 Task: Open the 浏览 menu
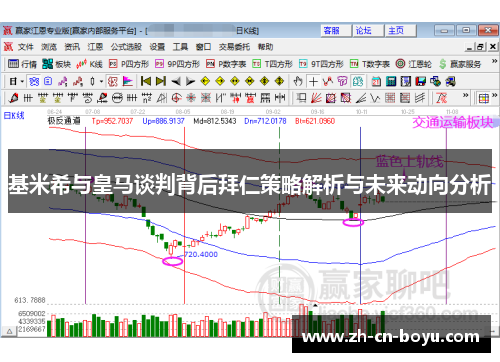pyautogui.click(x=49, y=47)
